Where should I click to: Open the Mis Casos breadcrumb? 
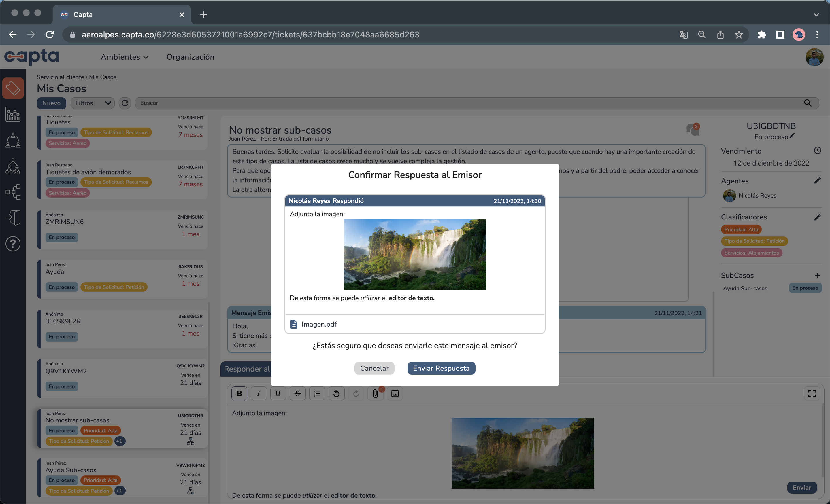coord(102,77)
